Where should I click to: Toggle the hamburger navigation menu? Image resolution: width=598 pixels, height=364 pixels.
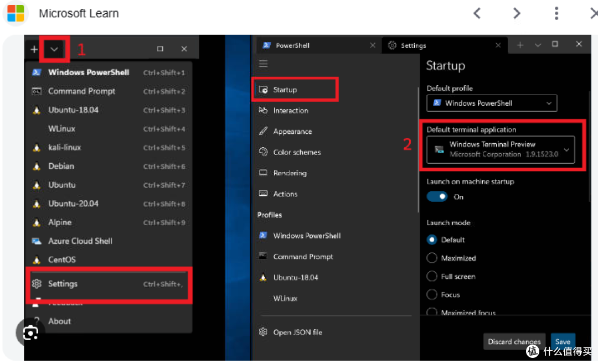click(263, 64)
